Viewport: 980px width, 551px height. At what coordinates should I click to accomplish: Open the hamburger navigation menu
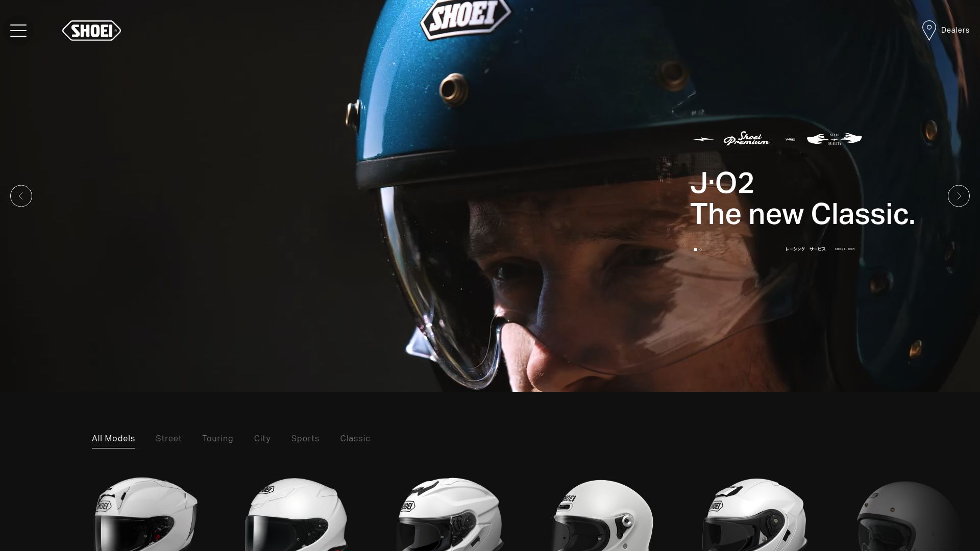pos(18,31)
